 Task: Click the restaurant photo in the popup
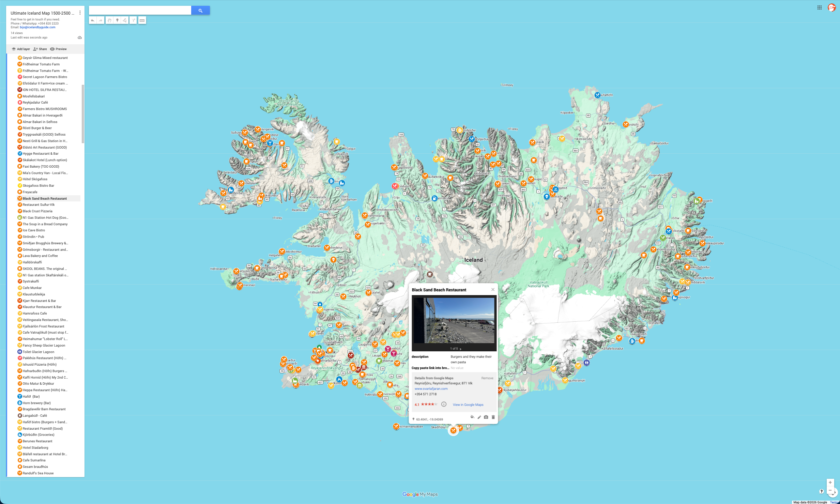point(454,321)
